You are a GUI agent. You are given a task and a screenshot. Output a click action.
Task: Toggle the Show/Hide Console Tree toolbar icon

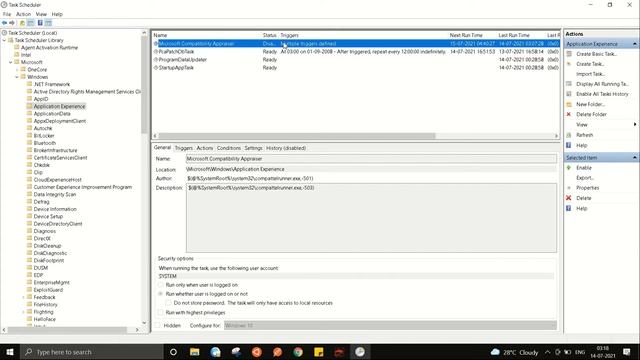31,23
